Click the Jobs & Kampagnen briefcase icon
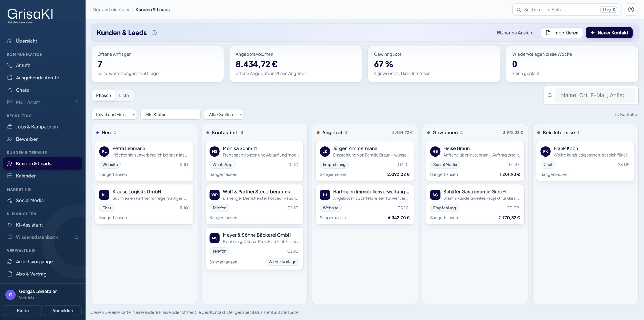 click(x=10, y=127)
